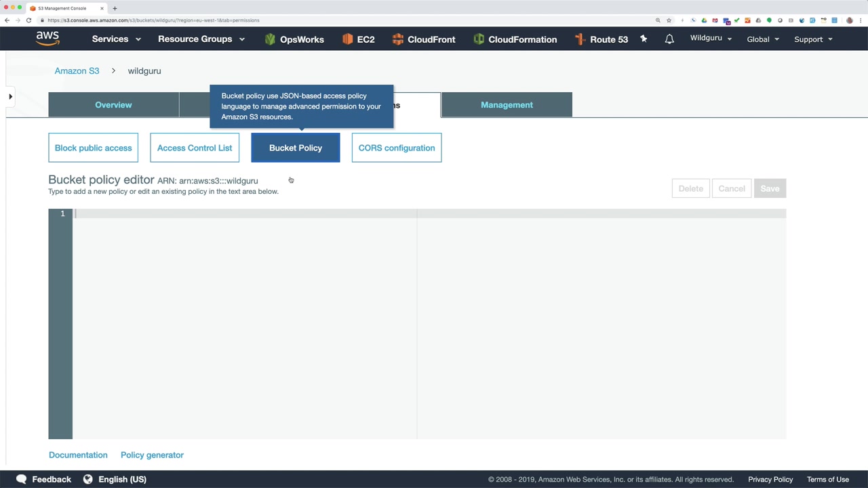
Task: Open the Chrome three-dot menu
Action: pos(861,20)
